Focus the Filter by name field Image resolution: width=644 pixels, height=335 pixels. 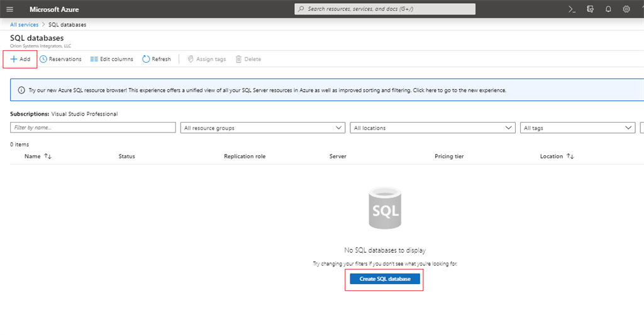pyautogui.click(x=92, y=128)
